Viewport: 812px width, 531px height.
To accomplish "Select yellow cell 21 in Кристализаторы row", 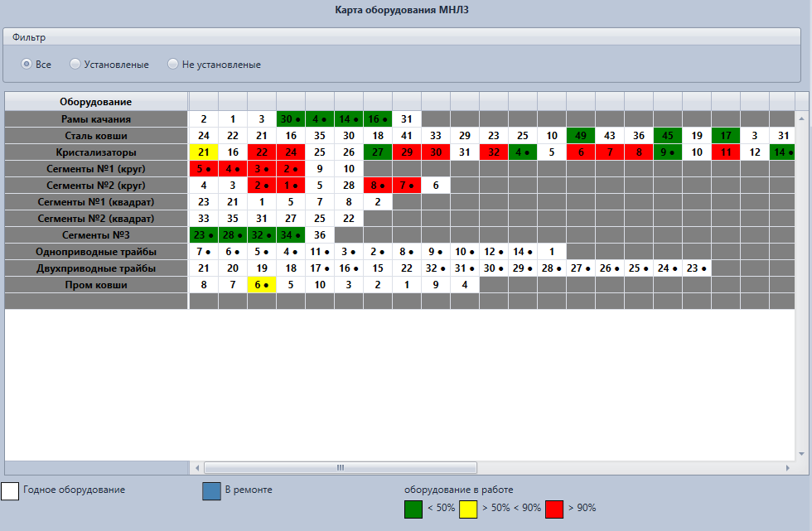I will (203, 152).
